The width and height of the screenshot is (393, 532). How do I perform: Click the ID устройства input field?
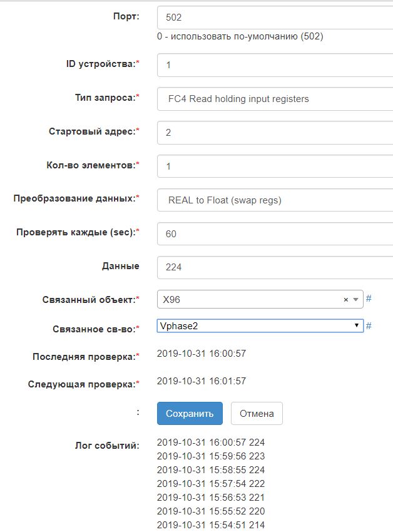coord(275,65)
